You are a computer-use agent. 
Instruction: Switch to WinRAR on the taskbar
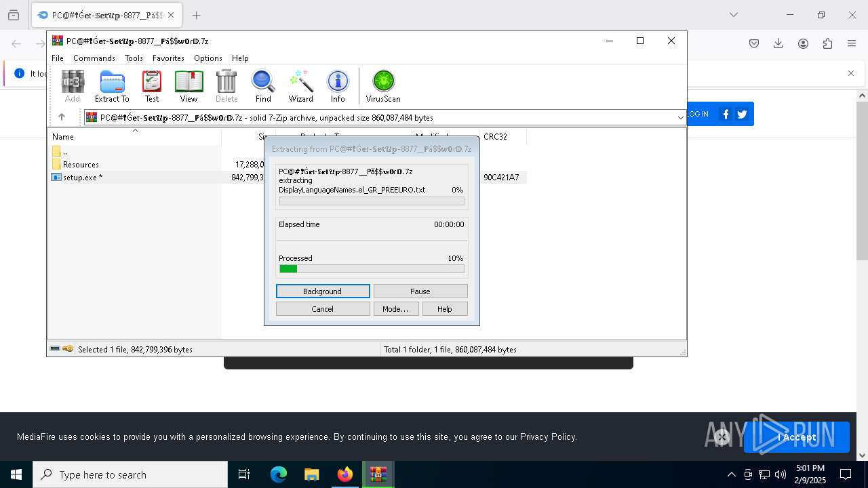(x=378, y=474)
